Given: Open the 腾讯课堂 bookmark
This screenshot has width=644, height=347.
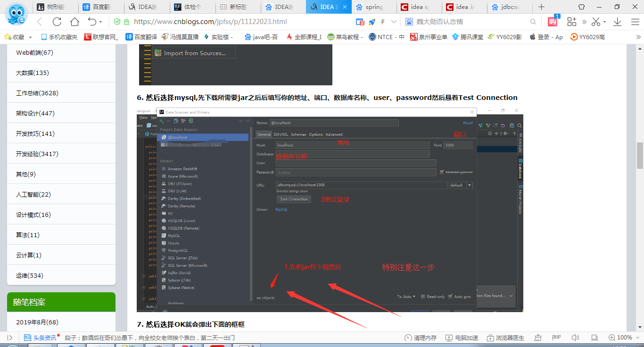Looking at the screenshot, I should [x=467, y=37].
